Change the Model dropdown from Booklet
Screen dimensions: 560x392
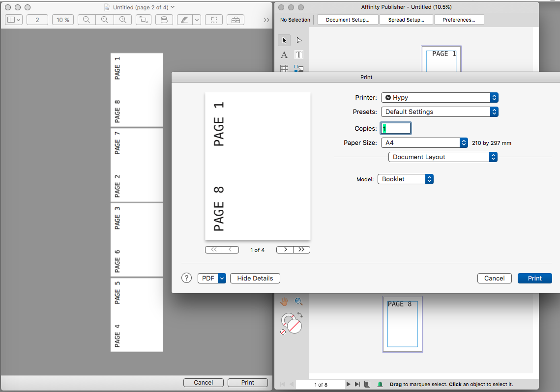tap(405, 179)
